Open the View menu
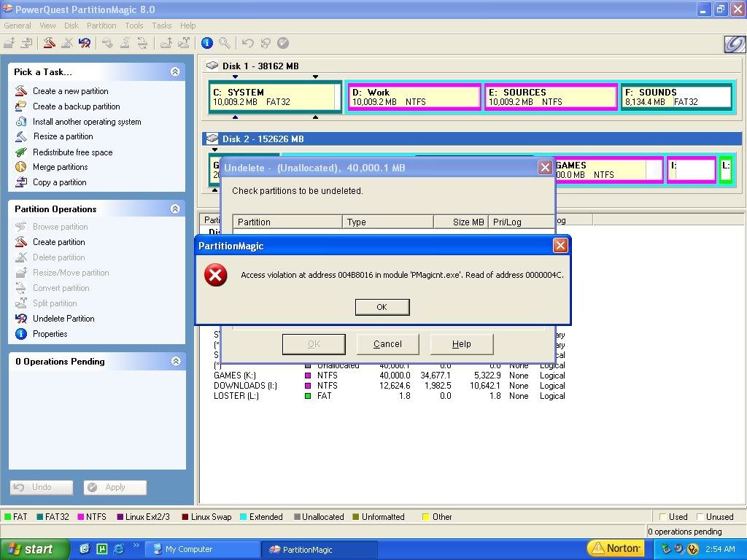The width and height of the screenshot is (747, 560). click(x=47, y=26)
